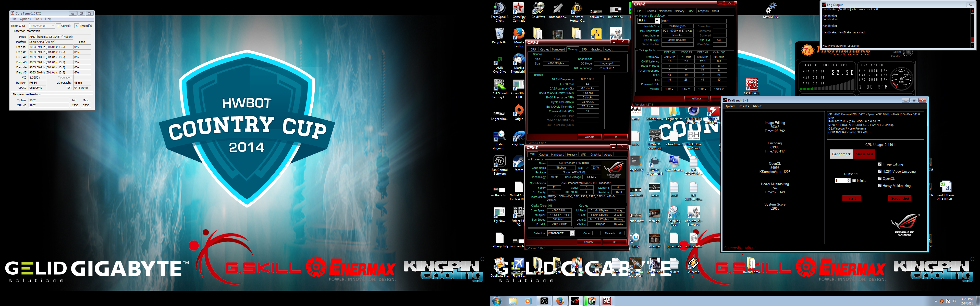Open Windows Explorer from the taskbar
The width and height of the screenshot is (980, 306).
512,301
